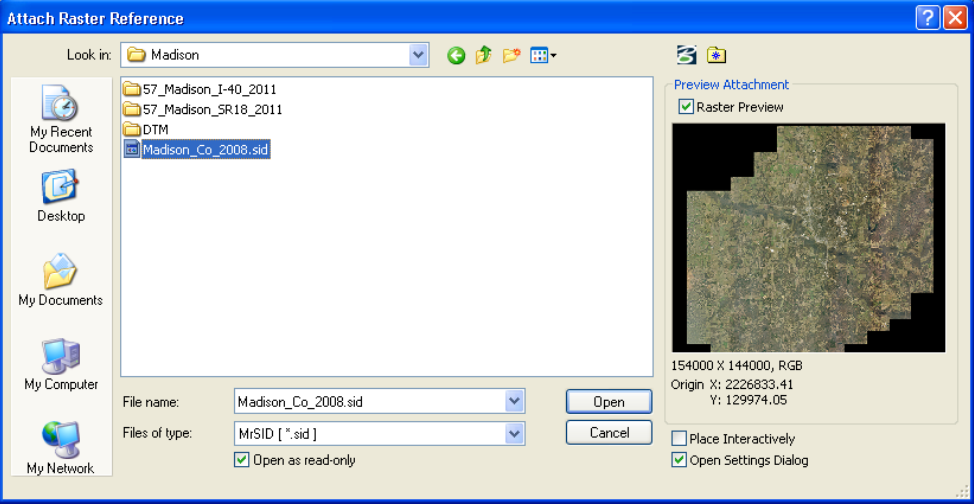Go up one folder level
This screenshot has width=974, height=504.
pos(483,56)
